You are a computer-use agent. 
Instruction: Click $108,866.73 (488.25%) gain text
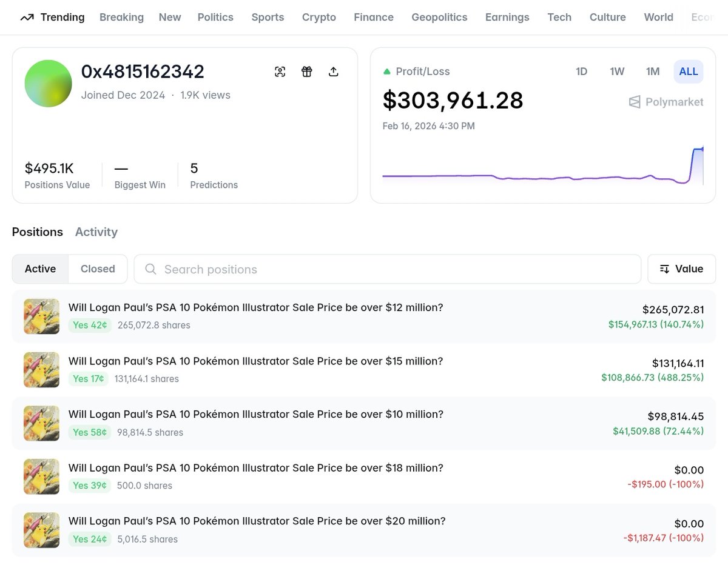pos(653,377)
